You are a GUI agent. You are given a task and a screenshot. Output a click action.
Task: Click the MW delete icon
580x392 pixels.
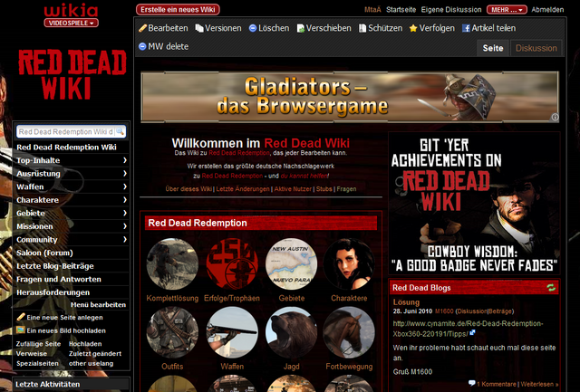pyautogui.click(x=142, y=46)
